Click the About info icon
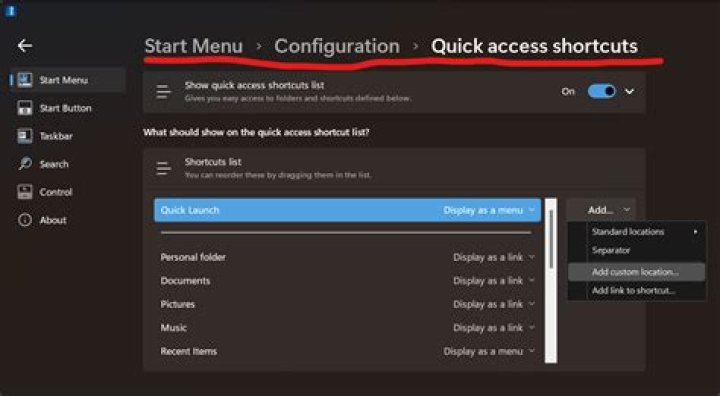 pos(25,220)
